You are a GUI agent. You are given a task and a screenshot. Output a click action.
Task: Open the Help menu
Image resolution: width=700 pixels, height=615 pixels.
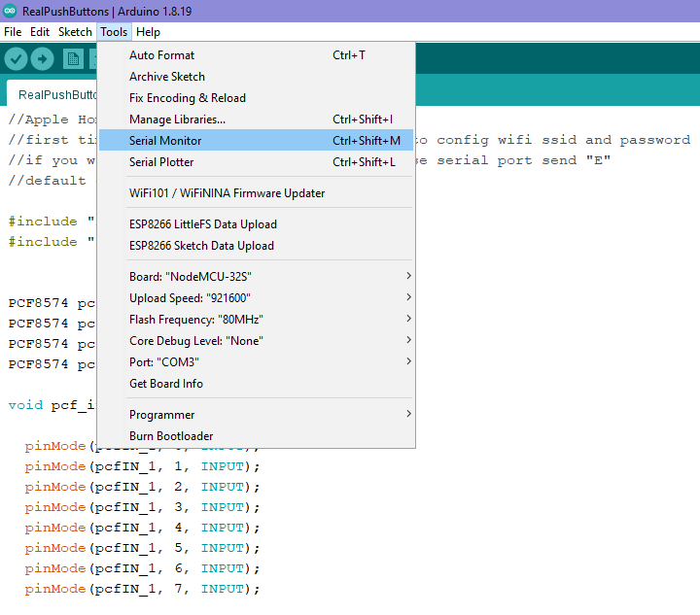click(x=148, y=32)
